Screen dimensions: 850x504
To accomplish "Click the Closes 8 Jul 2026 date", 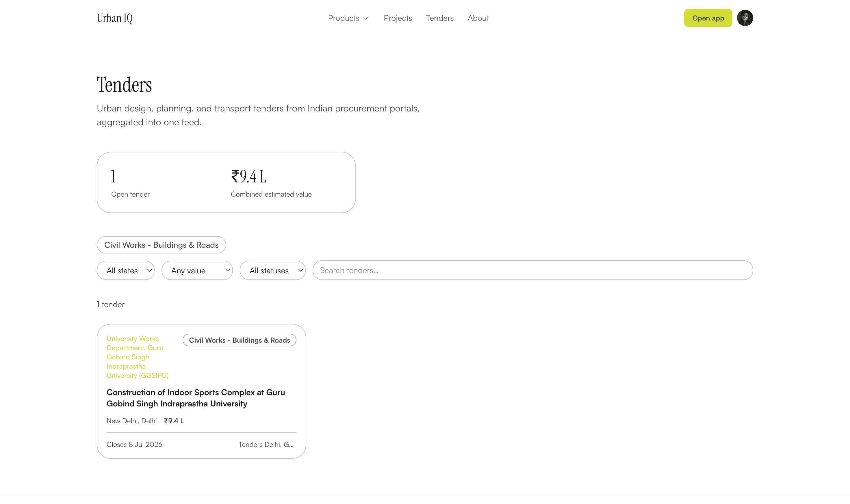I will click(x=134, y=445).
